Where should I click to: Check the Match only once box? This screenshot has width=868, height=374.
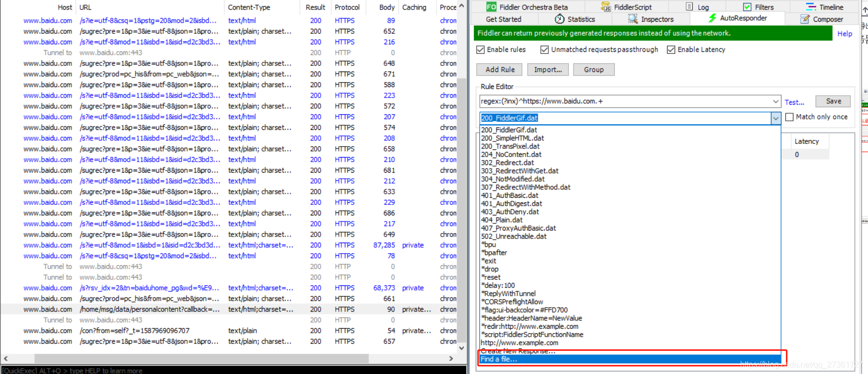789,117
